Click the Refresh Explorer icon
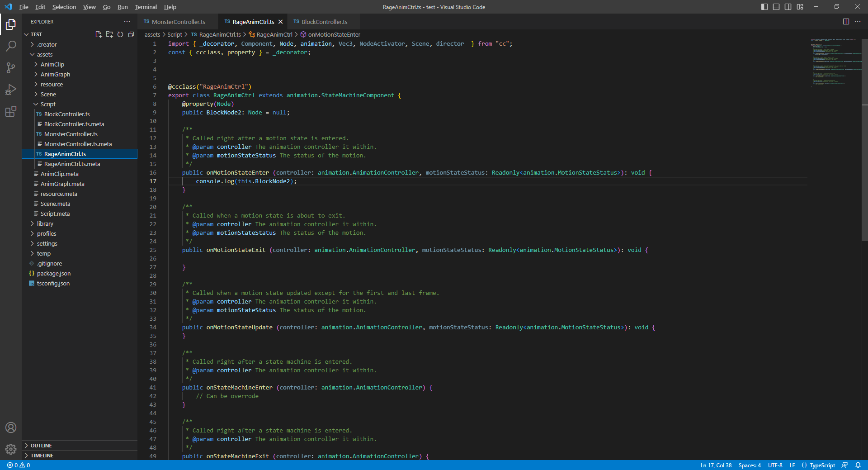 120,34
